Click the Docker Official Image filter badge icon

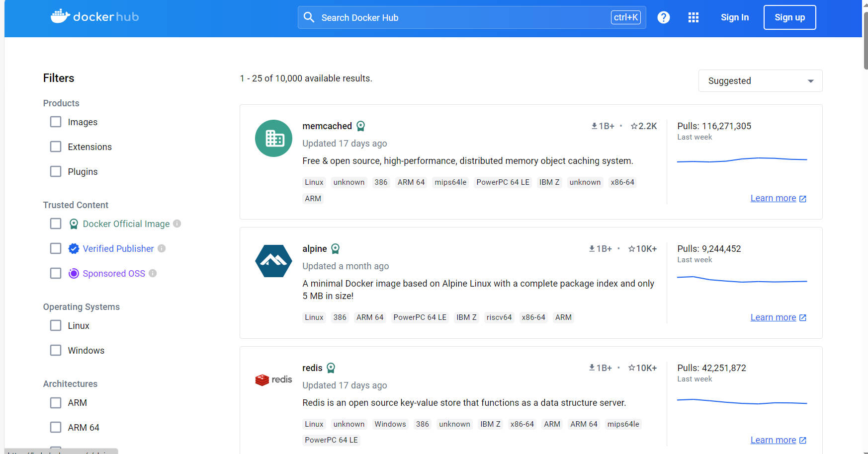tap(74, 224)
